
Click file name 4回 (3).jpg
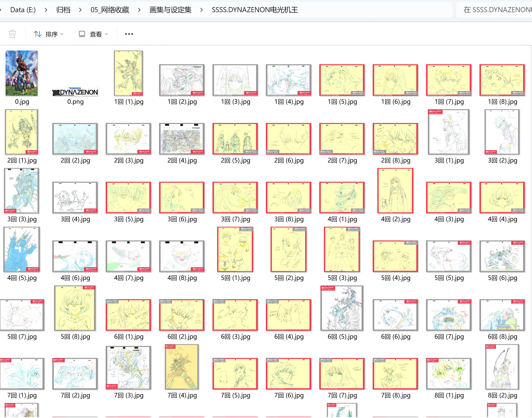449,219
